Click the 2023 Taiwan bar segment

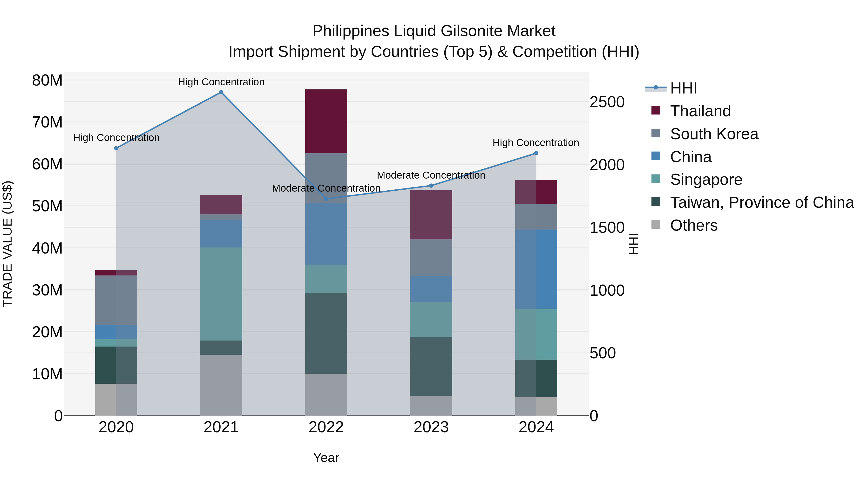(x=431, y=367)
